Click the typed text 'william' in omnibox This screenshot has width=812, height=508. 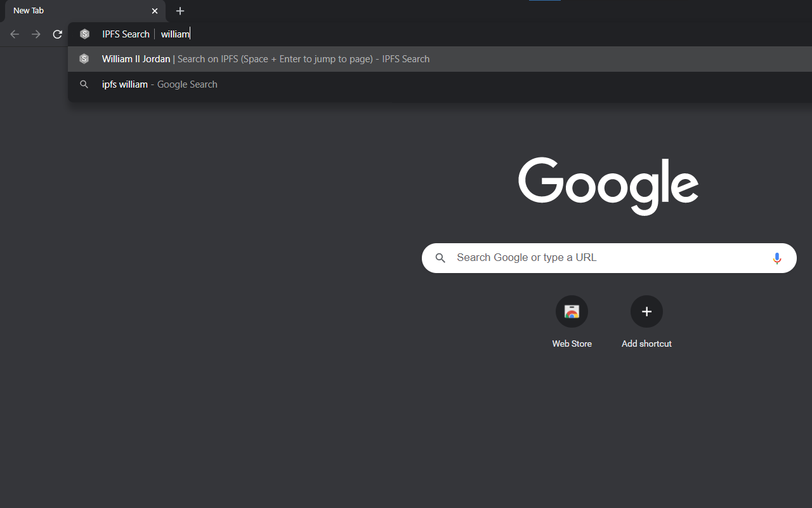click(x=175, y=34)
